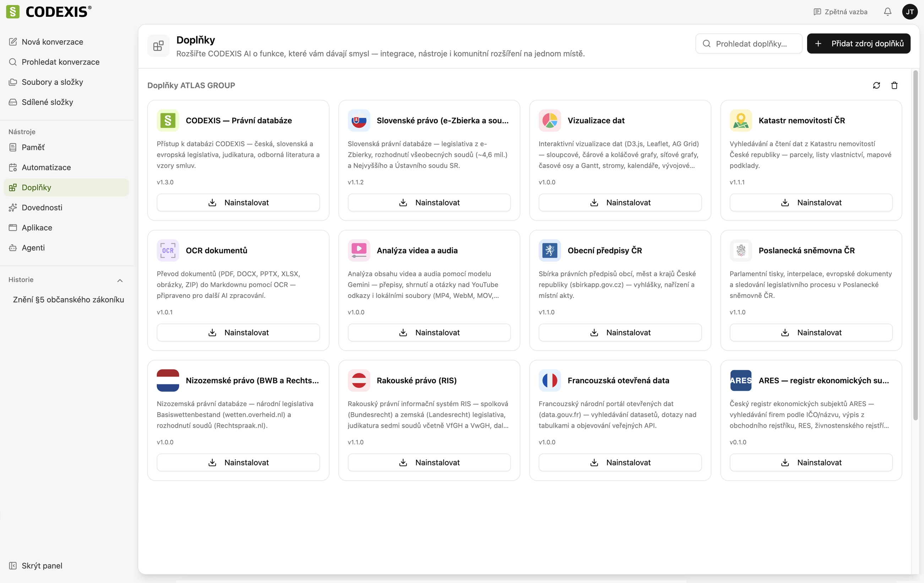The width and height of the screenshot is (924, 583).
Task: Open the Agenti section
Action: [66, 248]
